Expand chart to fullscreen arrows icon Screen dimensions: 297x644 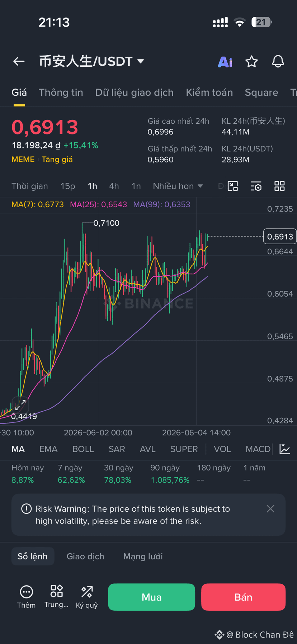pyautogui.click(x=20, y=405)
